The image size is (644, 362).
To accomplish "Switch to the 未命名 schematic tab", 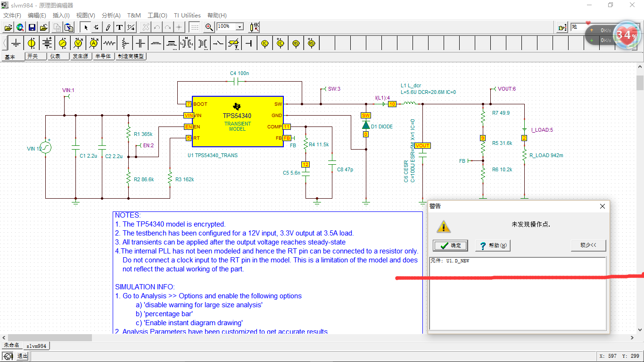I will (x=11, y=345).
